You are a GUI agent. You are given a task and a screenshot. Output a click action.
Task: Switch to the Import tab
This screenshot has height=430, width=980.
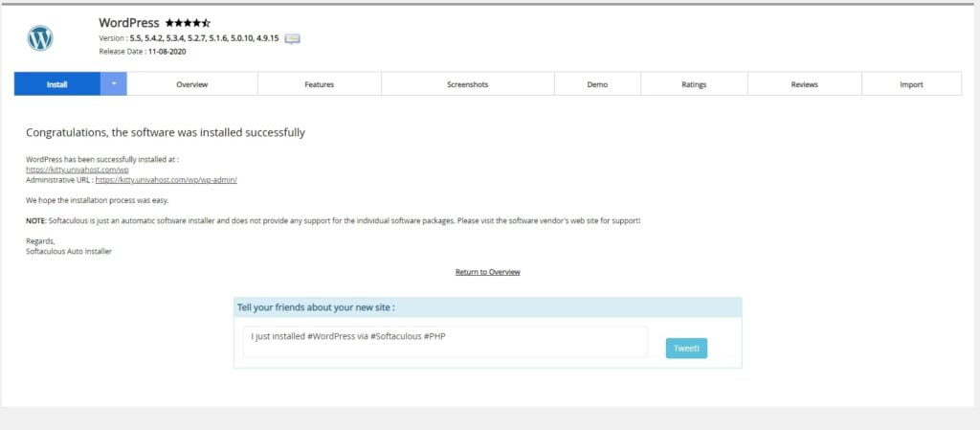911,84
